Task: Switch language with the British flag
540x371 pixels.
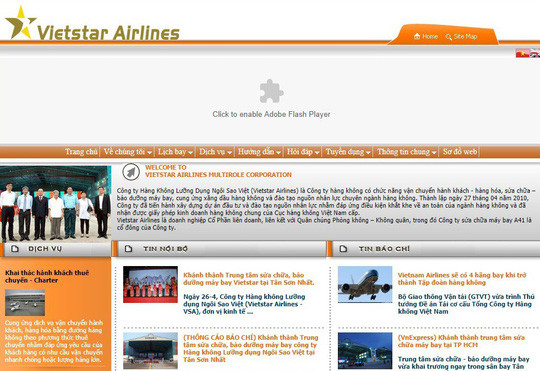Action: (x=534, y=53)
